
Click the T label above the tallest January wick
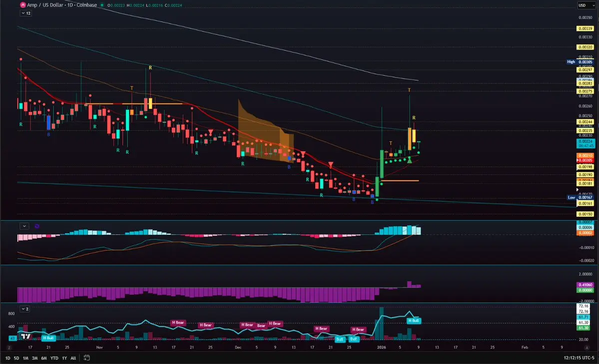[409, 90]
